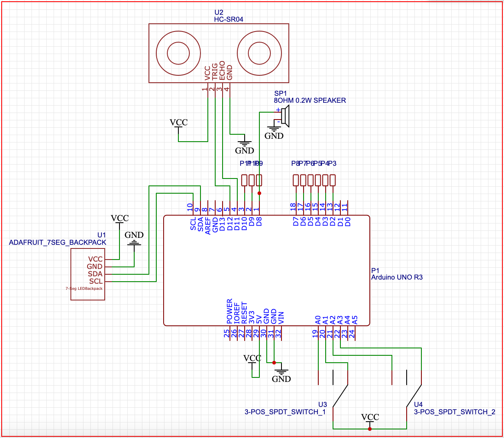Select the 8 ohm speaker symbol

286,116
